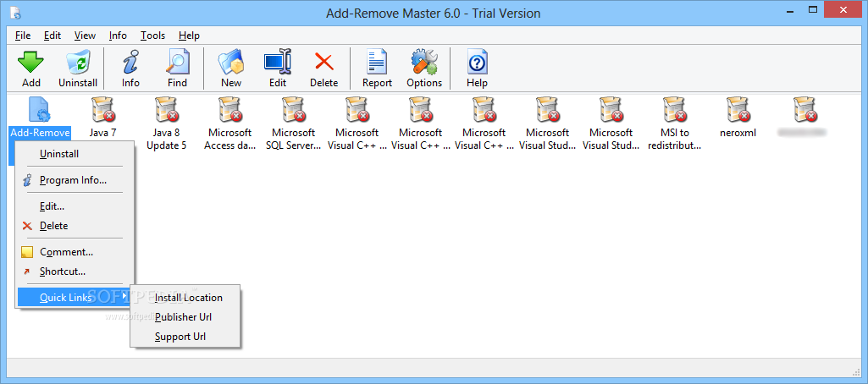
Task: Choose Delete in the context menu
Action: click(74, 226)
